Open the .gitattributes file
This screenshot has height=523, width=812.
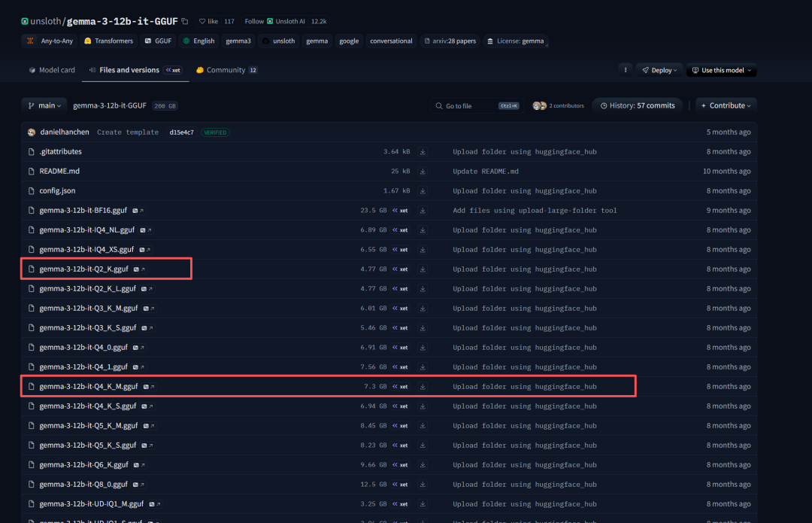pyautogui.click(x=61, y=152)
